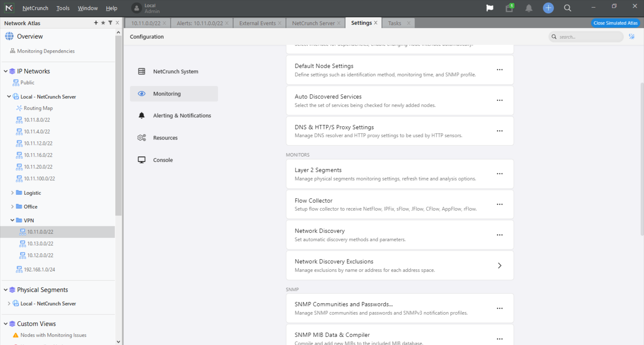Open options for DNS & HTTP/S Proxy Settings

pos(500,131)
